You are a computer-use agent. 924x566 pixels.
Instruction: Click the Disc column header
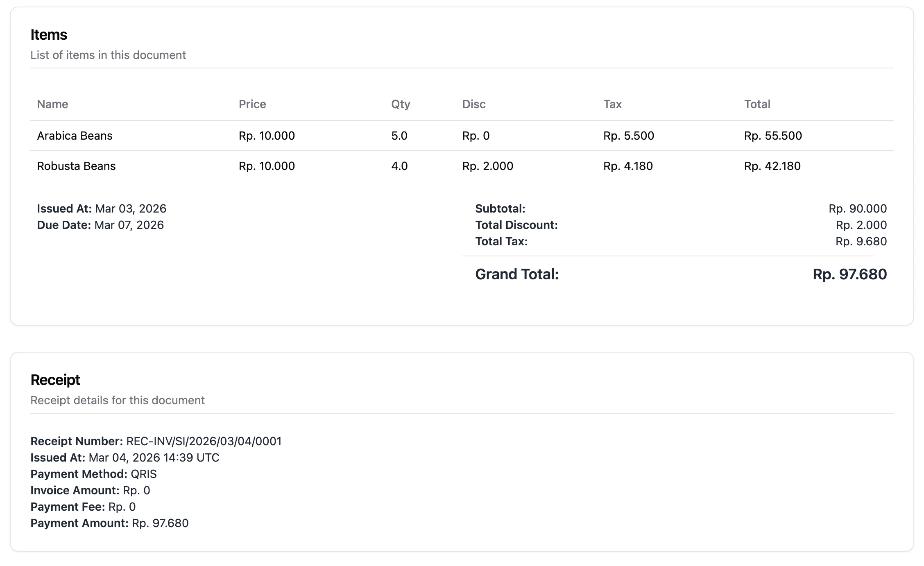pyautogui.click(x=474, y=104)
